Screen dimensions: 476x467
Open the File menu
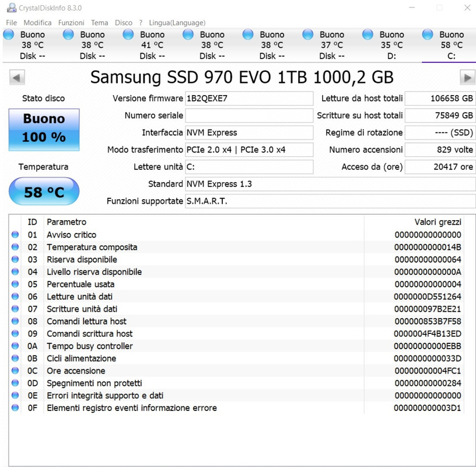(x=12, y=23)
